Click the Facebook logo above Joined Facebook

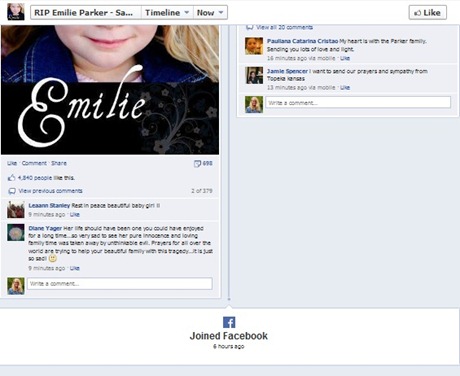point(229,322)
